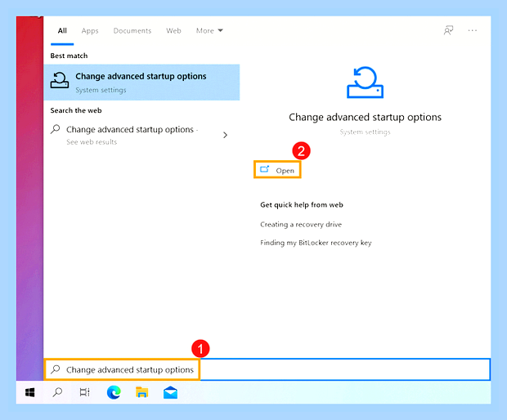Launch Microsoft Edge from taskbar

(114, 392)
